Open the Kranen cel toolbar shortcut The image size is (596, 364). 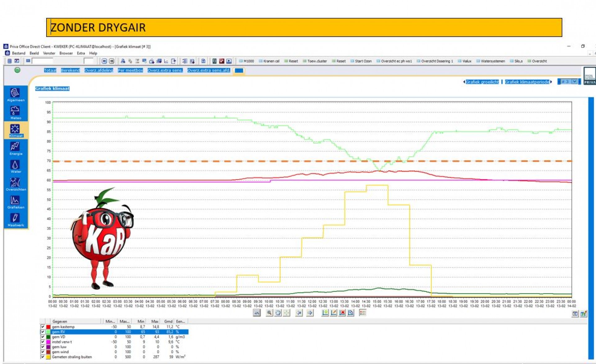(x=269, y=61)
